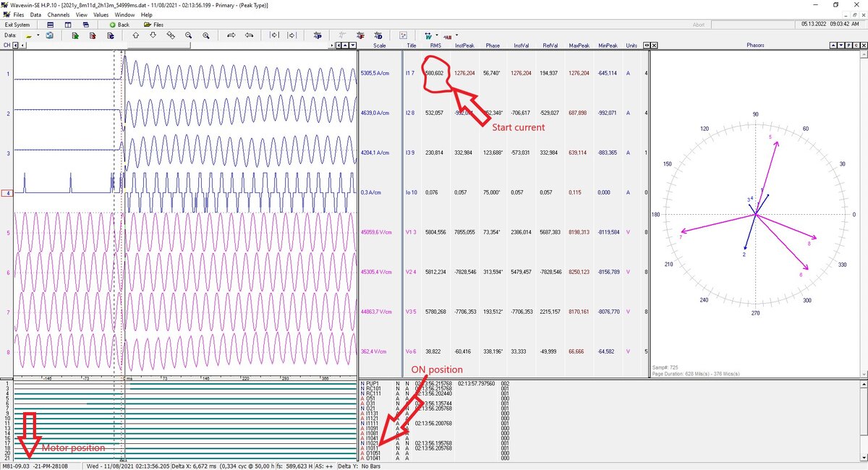Click the MaxPeak column header
Viewport: 868px width, 470px height.
pyautogui.click(x=579, y=46)
